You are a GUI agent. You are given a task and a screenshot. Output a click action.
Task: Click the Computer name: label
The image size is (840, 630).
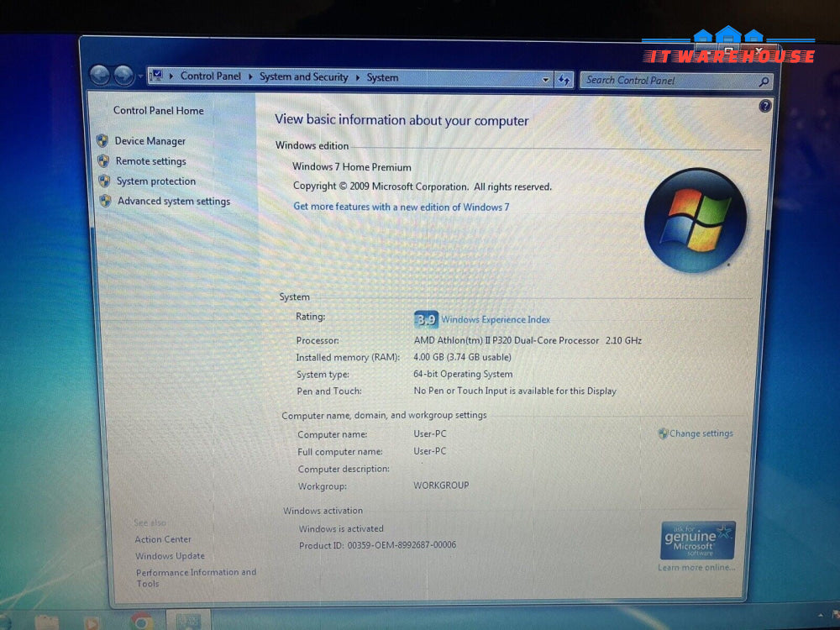click(x=332, y=434)
